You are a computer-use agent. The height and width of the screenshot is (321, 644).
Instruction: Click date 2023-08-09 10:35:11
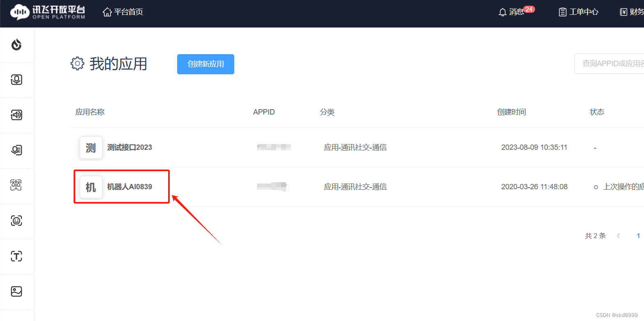[x=534, y=147]
